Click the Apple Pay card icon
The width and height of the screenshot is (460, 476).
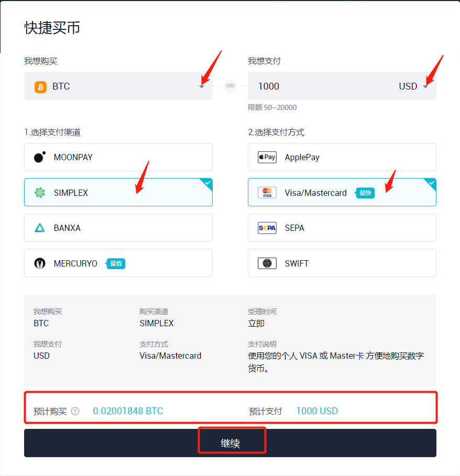click(267, 157)
